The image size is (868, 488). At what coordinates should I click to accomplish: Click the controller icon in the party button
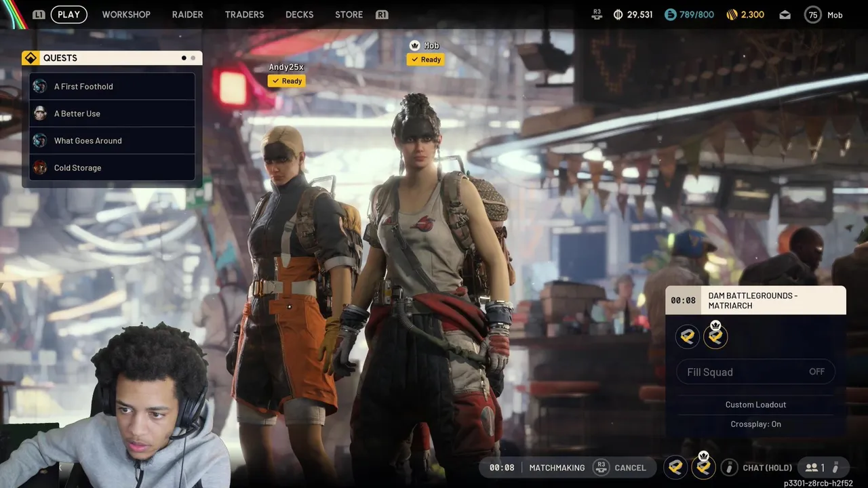(x=836, y=467)
